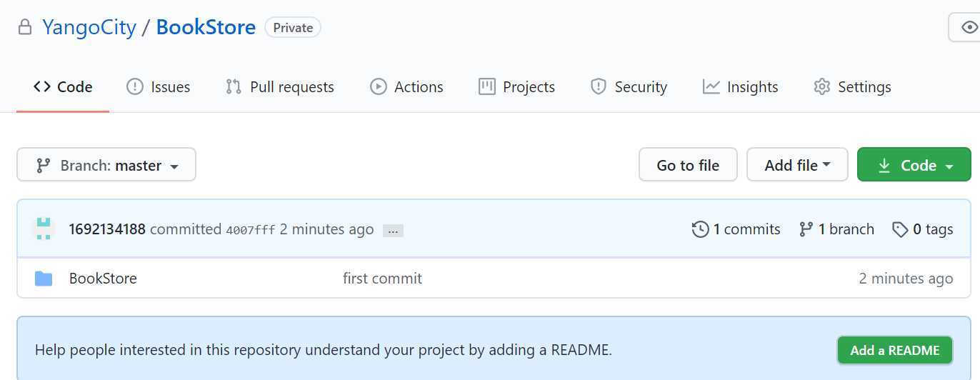
Task: Click the Settings gear icon
Action: pyautogui.click(x=821, y=87)
